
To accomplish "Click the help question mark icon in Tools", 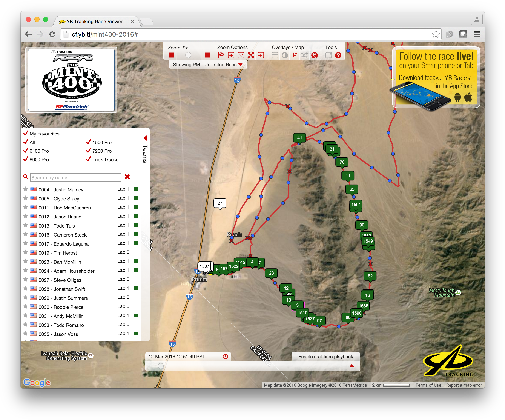I will (339, 55).
